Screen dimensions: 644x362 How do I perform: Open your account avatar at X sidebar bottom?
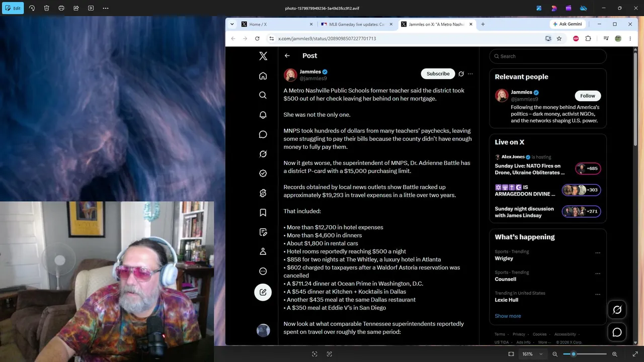263,330
